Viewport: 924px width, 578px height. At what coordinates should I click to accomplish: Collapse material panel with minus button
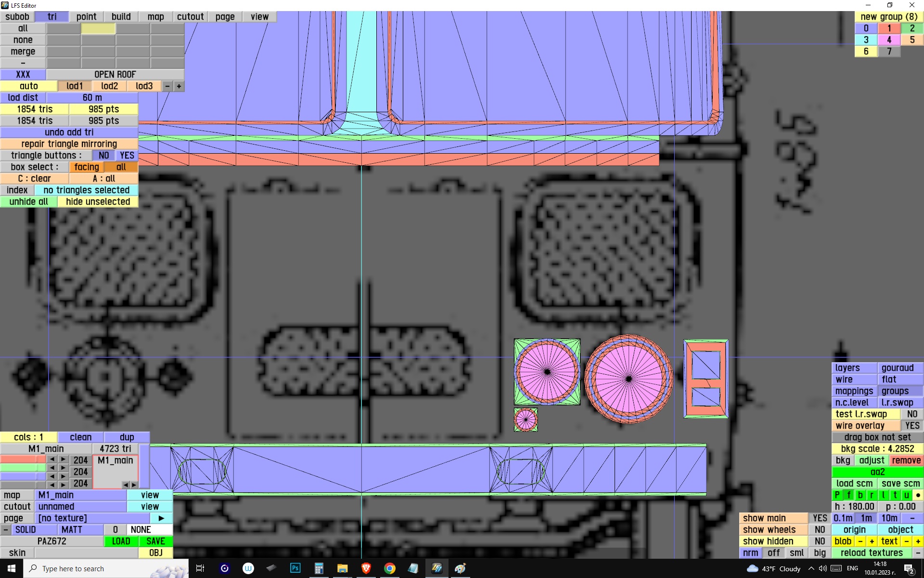pyautogui.click(x=5, y=529)
